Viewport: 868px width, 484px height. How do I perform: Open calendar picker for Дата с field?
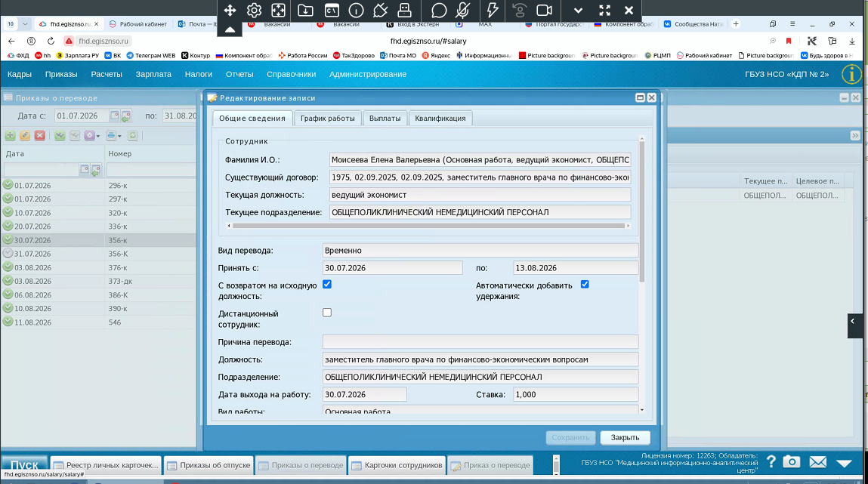[114, 116]
